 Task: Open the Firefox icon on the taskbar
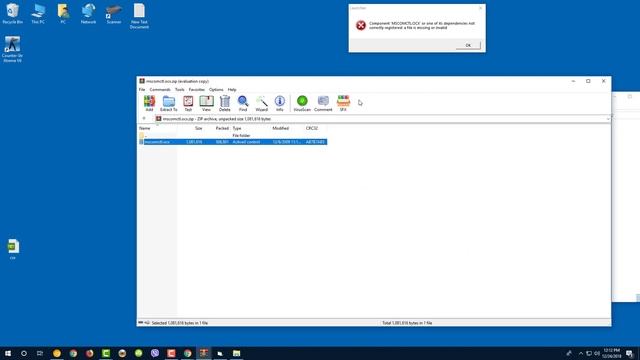pyautogui.click(x=89, y=353)
